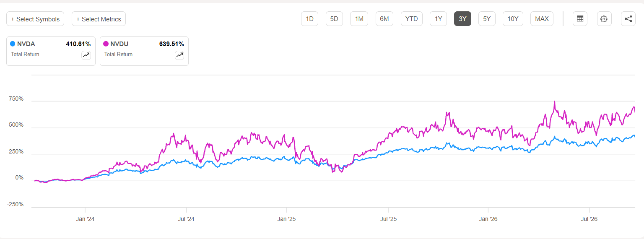
Task: Select the 10Y time range
Action: [x=513, y=19]
